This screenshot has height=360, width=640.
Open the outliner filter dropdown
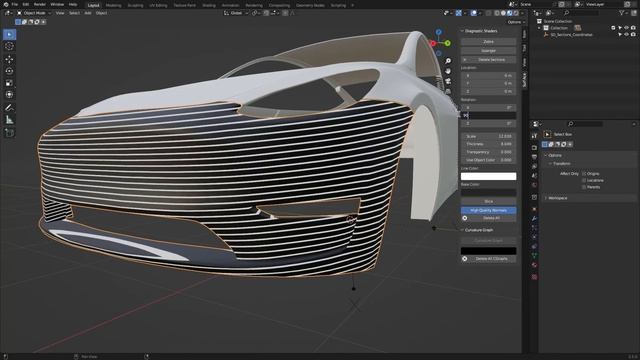pos(623,13)
